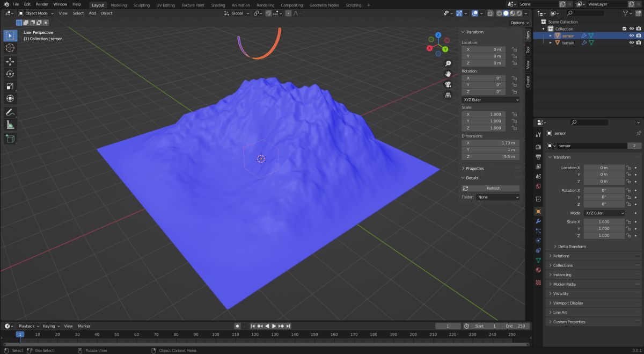The height and width of the screenshot is (354, 644).
Task: Activate the Scale tool
Action: (10, 86)
